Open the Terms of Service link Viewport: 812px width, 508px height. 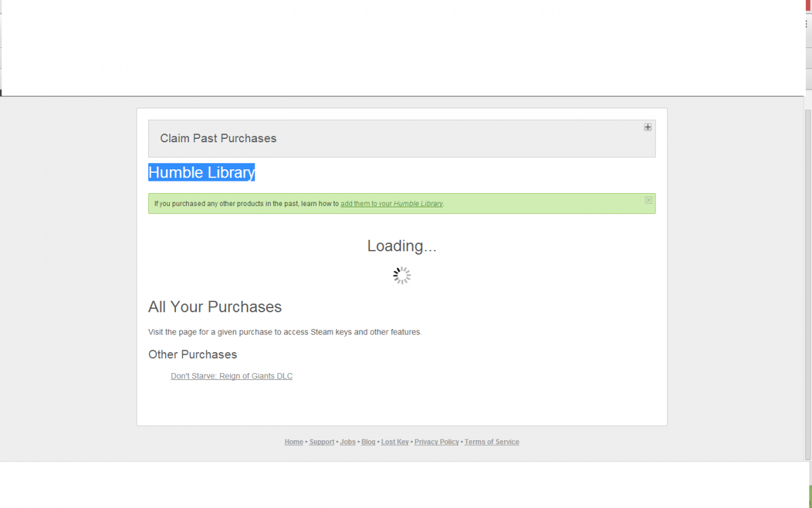coord(491,442)
